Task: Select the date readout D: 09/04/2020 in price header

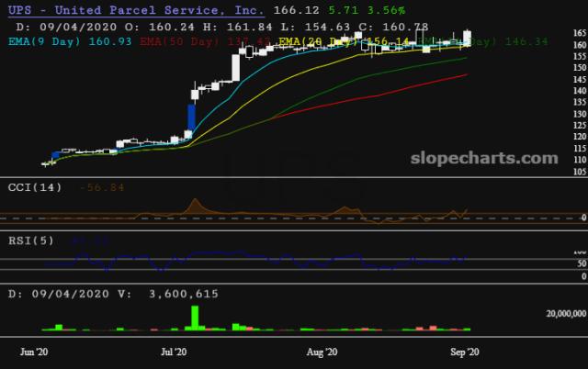Action: [x=66, y=27]
